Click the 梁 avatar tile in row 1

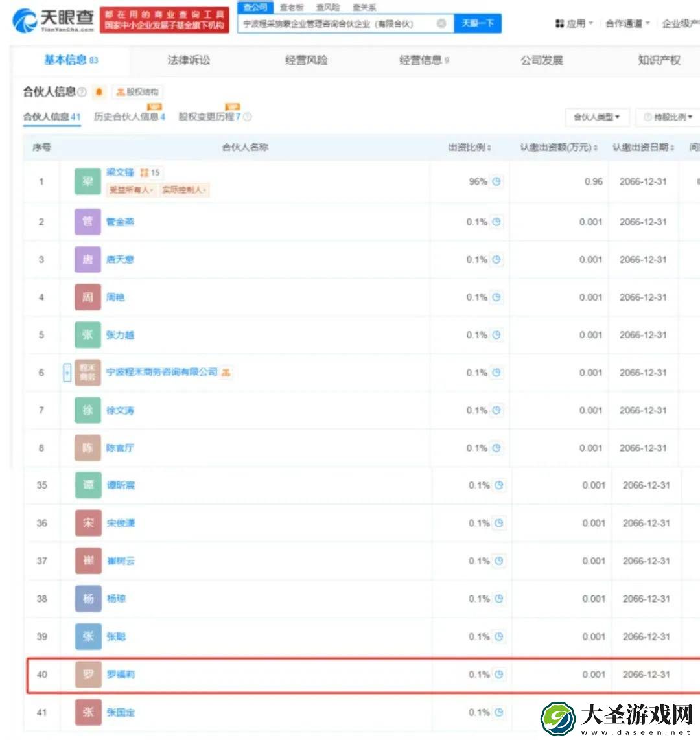(x=87, y=181)
